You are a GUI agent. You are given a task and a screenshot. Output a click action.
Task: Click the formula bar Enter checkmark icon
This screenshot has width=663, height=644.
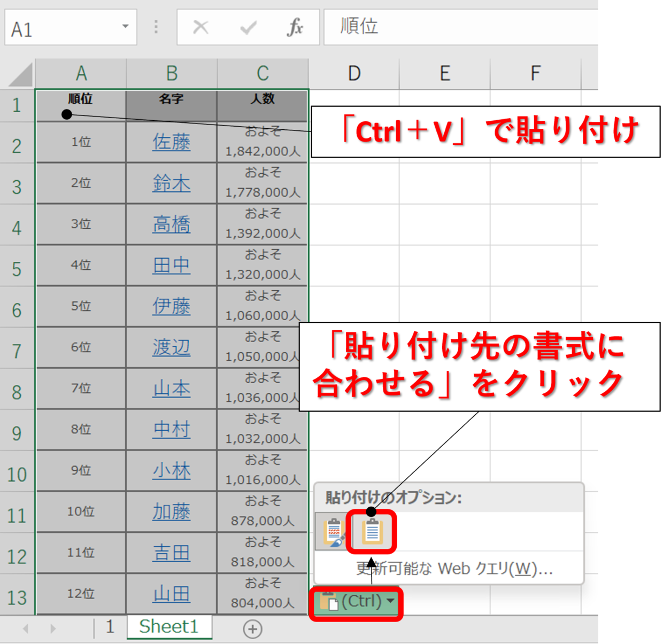point(248,27)
